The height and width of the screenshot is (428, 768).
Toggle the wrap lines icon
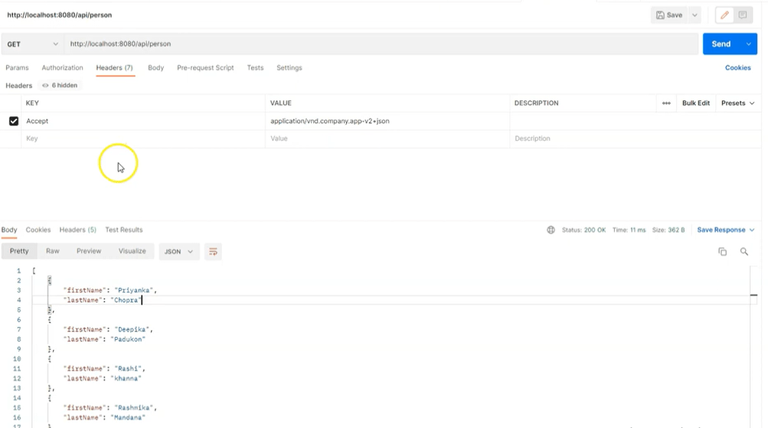coord(213,252)
